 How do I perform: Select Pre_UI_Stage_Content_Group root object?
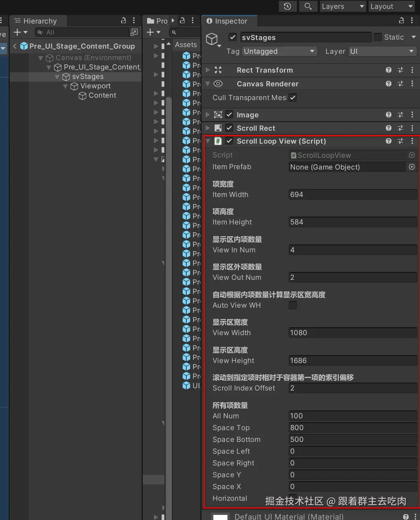[82, 46]
